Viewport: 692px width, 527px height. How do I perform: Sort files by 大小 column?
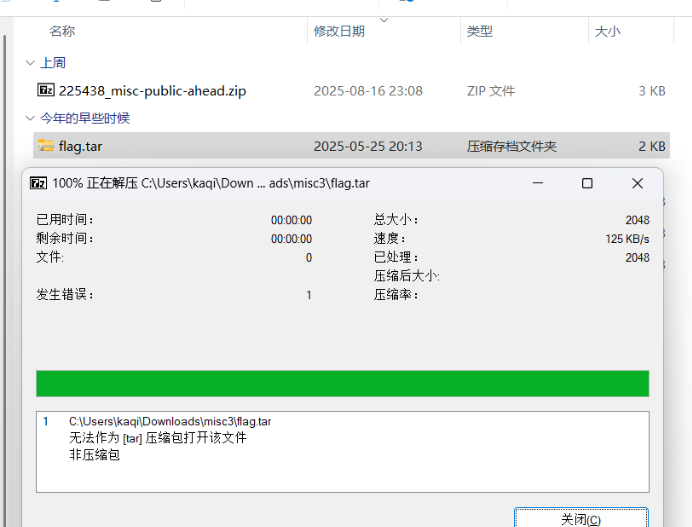607,31
